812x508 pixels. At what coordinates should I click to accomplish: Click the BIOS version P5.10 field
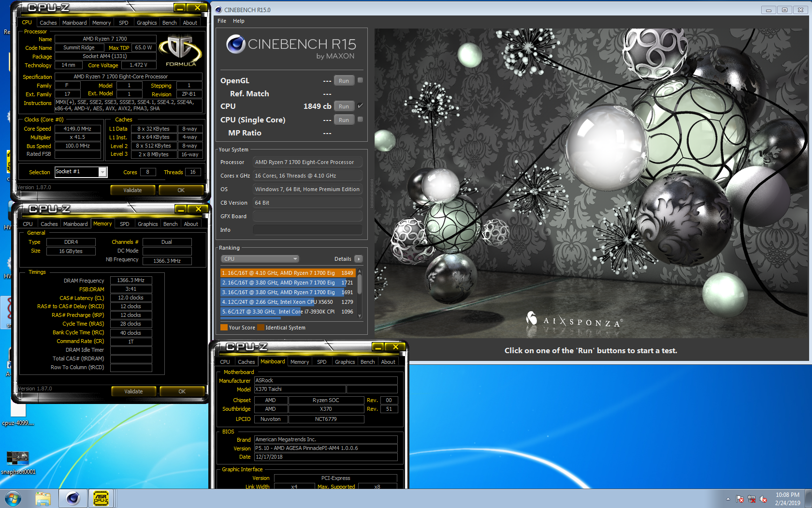[x=326, y=448]
